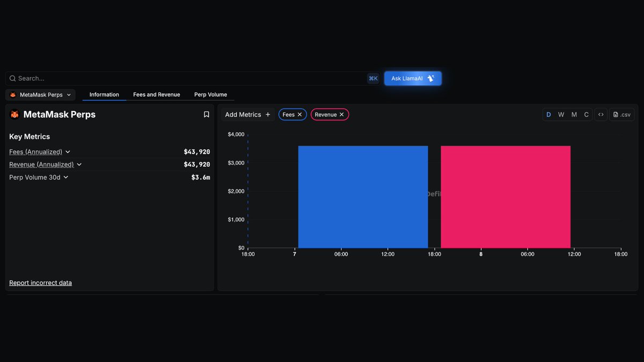Viewport: 644px width, 362px height.
Task: Toggle the Revenue metric pill
Action: (x=330, y=115)
